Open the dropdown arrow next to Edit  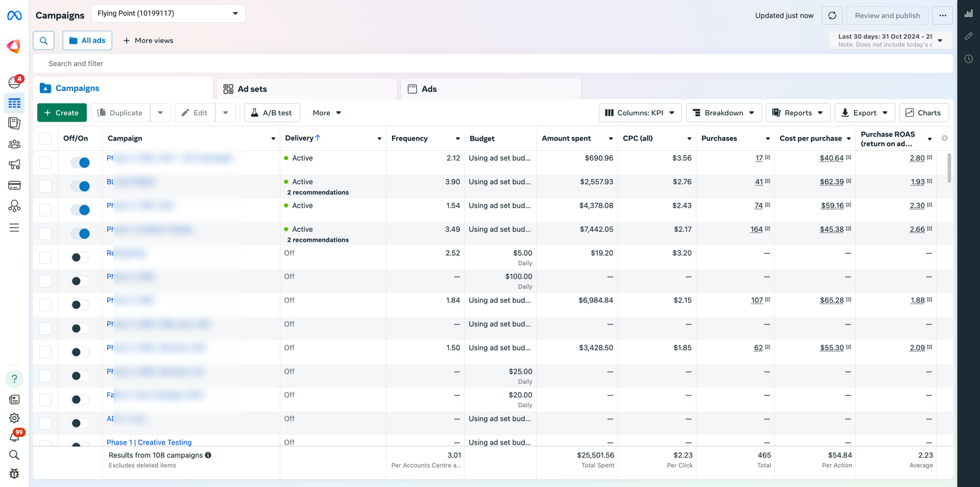225,113
